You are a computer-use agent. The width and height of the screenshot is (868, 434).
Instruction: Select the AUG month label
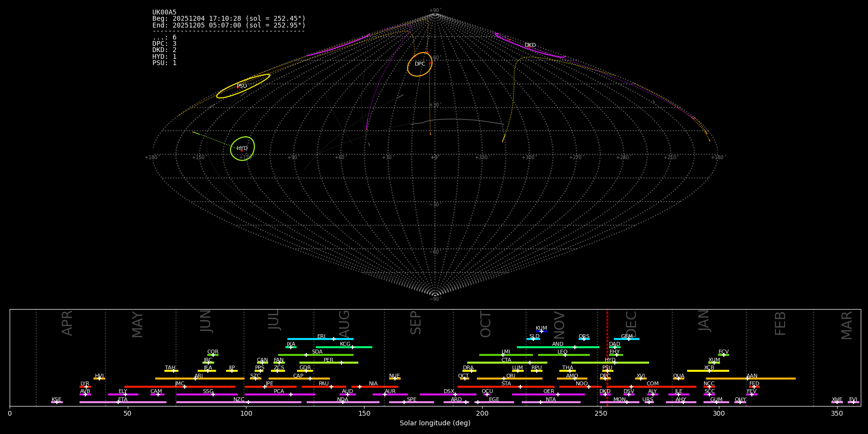click(344, 324)
